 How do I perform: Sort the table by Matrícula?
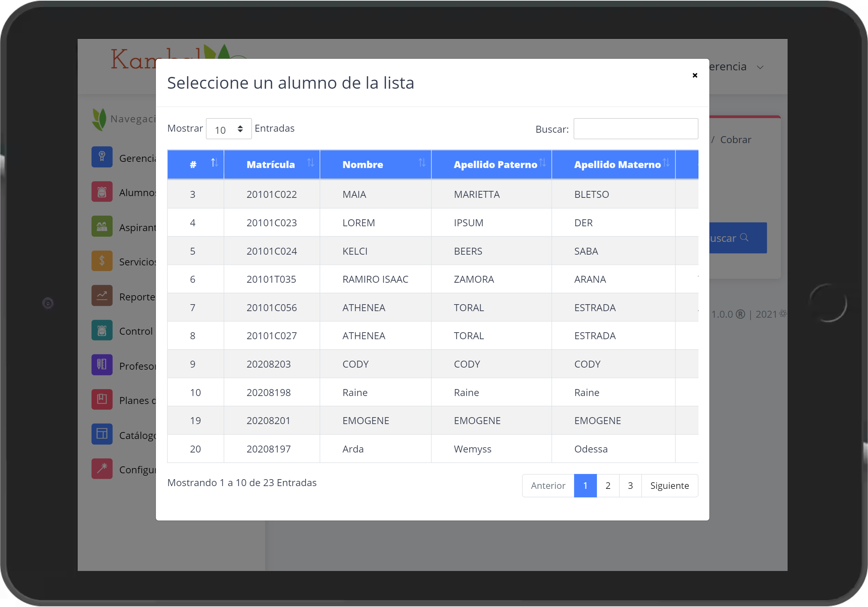click(272, 165)
